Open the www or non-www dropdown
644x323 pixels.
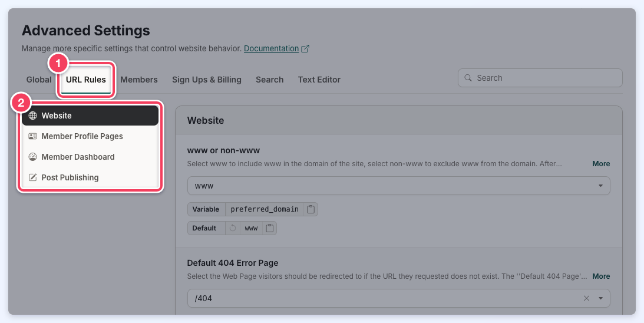(x=398, y=186)
